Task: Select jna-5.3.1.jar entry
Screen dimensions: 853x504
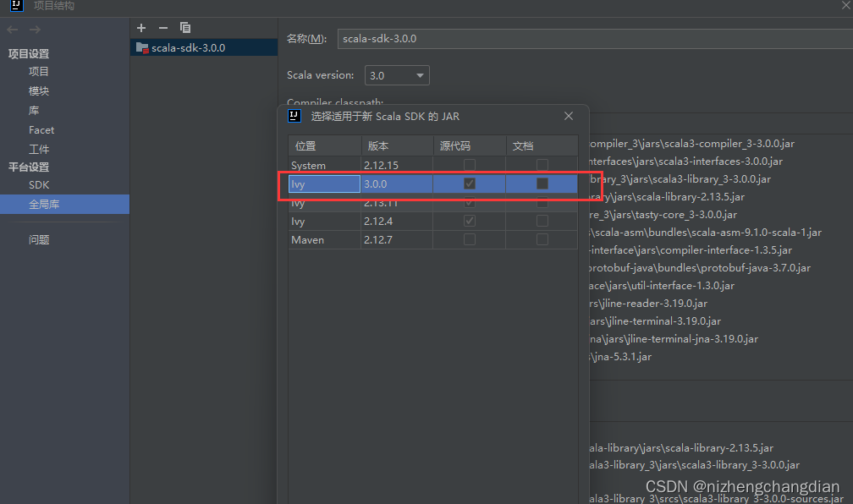Action: (621, 357)
